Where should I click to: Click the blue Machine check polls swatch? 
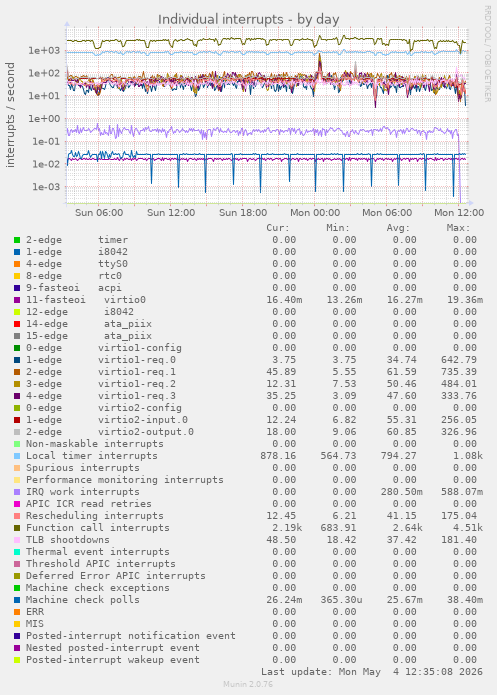click(17, 600)
